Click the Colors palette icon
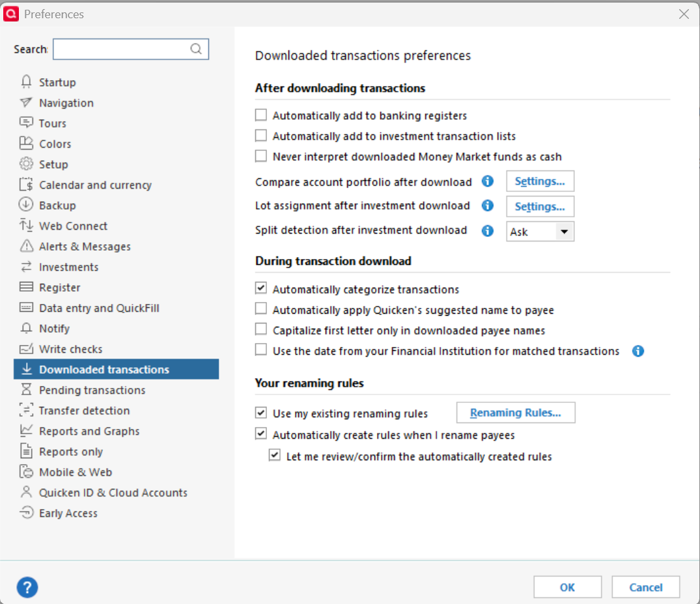Viewport: 700px width, 604px height. click(x=26, y=143)
